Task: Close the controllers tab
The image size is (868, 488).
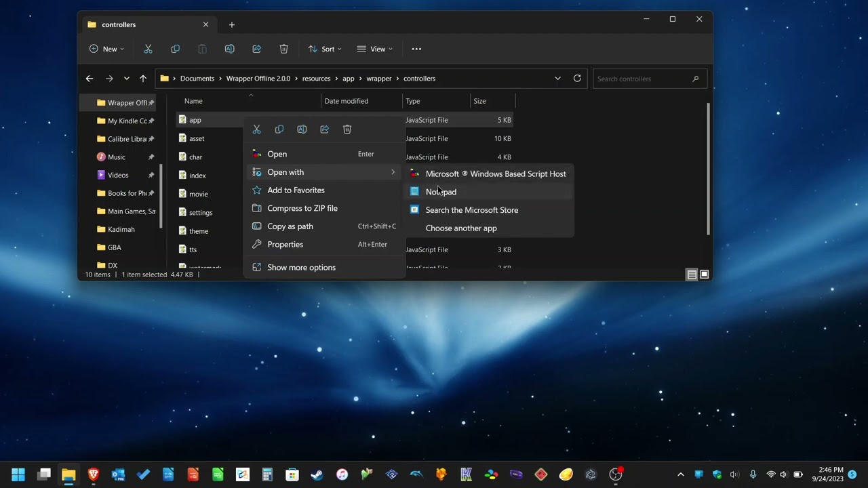Action: [205, 25]
